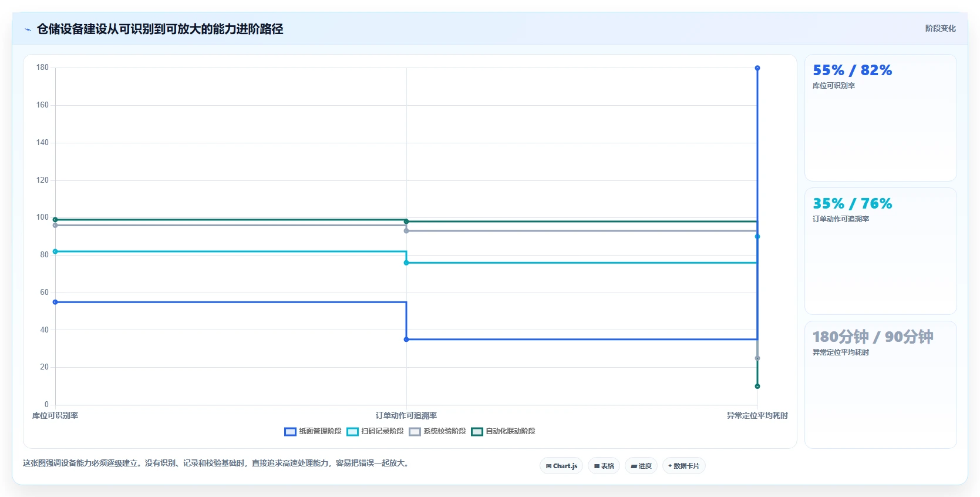The image size is (980, 497).
Task: Select the green data point at 订单动作可追溯率 (98)
Action: [x=406, y=221]
